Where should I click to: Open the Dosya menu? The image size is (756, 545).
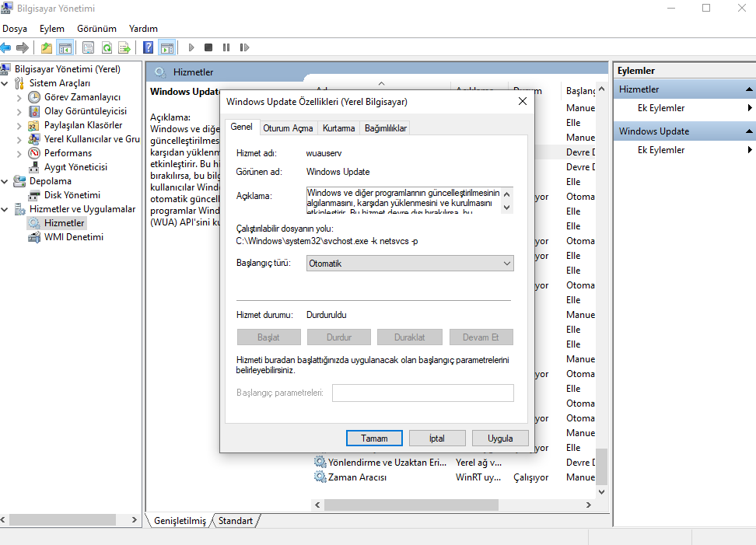[x=15, y=29]
